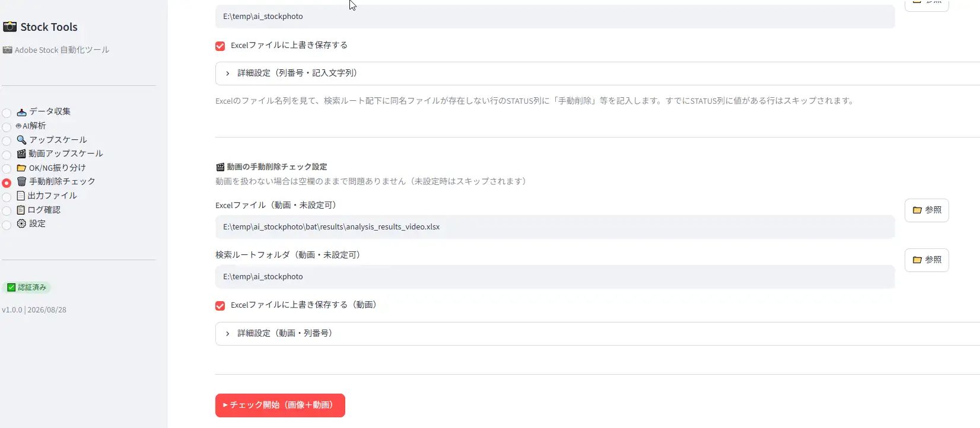Screen dimensions: 980x428
Task: Click the green 認証済み check badge
Action: pyautogui.click(x=27, y=288)
